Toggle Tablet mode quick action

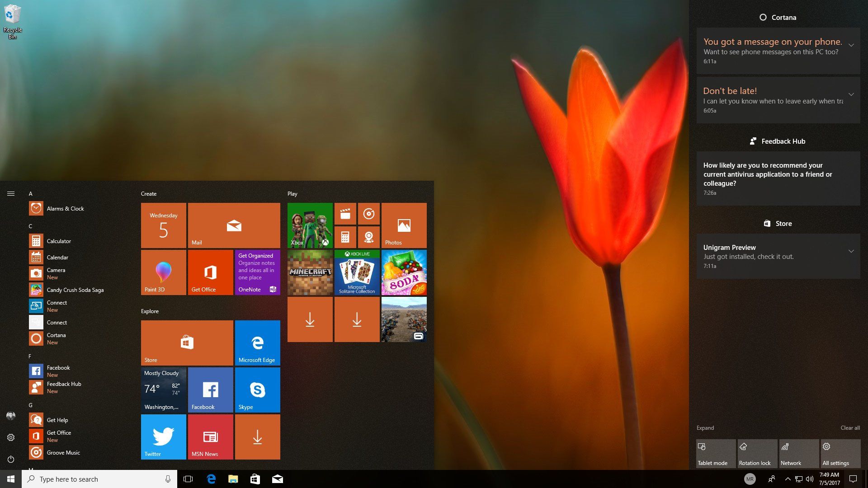pyautogui.click(x=716, y=454)
